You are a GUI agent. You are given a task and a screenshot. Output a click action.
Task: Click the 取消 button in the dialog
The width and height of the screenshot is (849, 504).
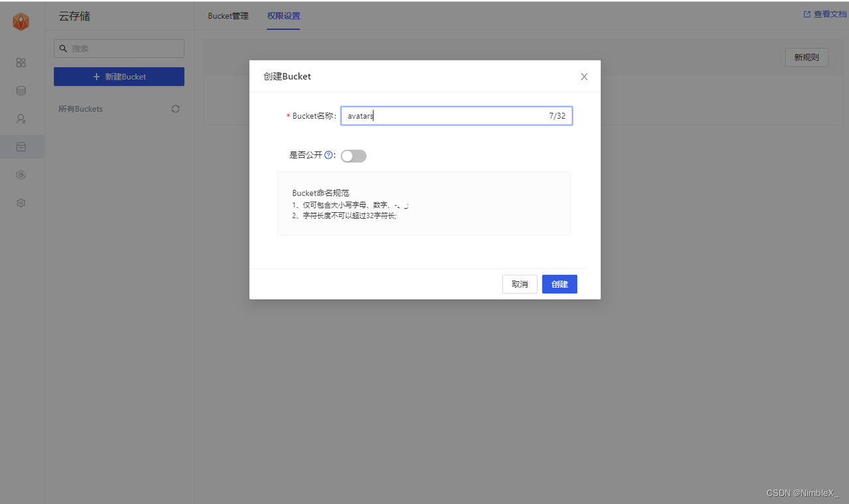[519, 284]
